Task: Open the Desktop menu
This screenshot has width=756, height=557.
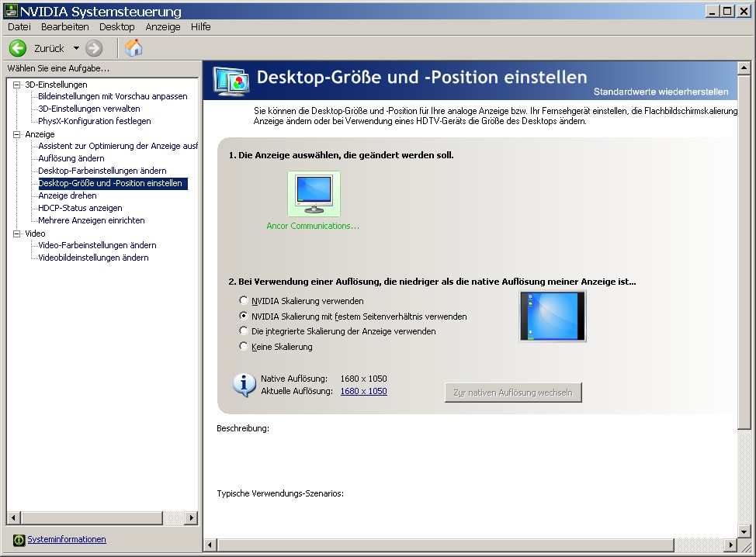Action: tap(116, 27)
